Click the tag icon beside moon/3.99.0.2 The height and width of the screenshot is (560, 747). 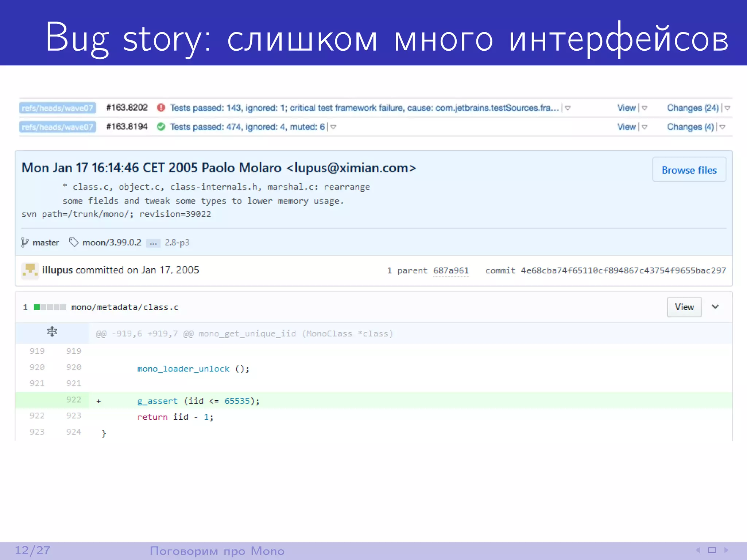(x=74, y=242)
